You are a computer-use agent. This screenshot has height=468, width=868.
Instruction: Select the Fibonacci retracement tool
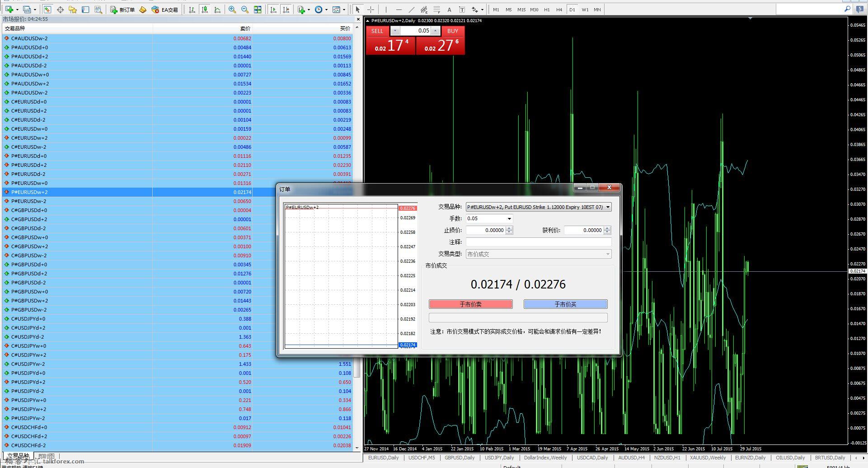tap(436, 9)
